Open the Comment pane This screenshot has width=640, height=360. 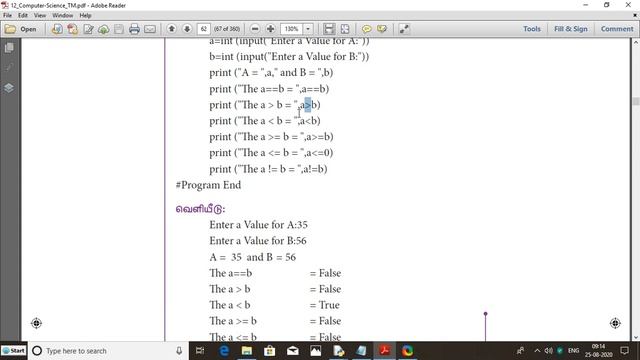click(x=617, y=29)
